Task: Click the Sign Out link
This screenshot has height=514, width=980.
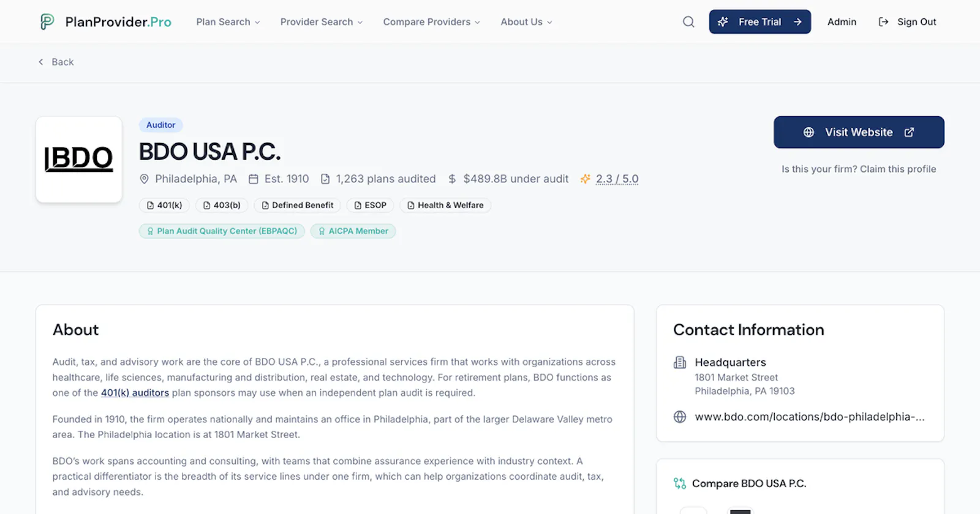Action: click(x=908, y=22)
